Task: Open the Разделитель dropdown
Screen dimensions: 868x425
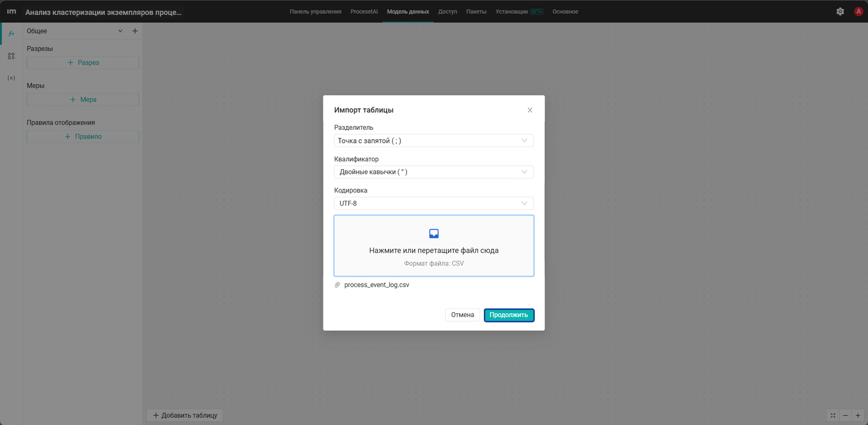Action: pyautogui.click(x=434, y=141)
